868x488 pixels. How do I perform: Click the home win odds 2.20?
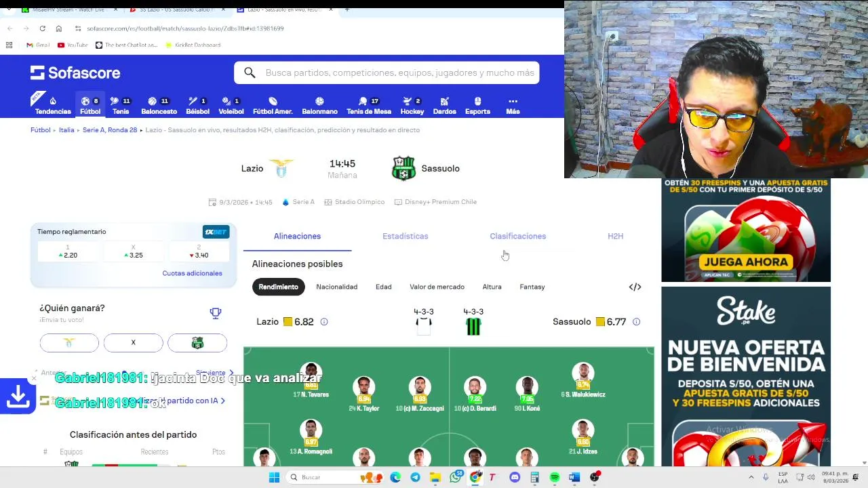coord(67,252)
